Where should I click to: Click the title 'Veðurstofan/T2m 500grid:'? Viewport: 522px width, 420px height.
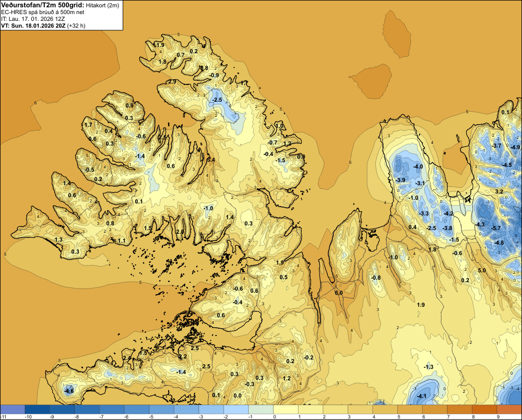click(x=43, y=5)
